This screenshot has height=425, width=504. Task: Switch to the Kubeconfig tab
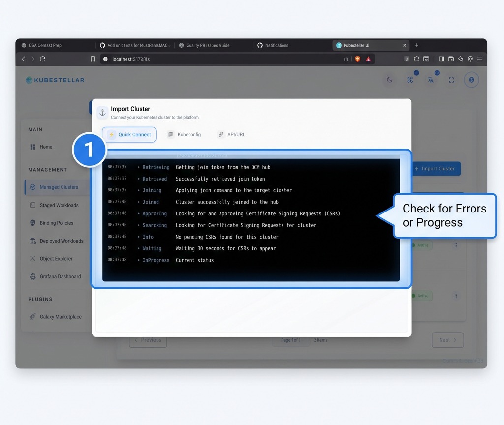coord(184,134)
